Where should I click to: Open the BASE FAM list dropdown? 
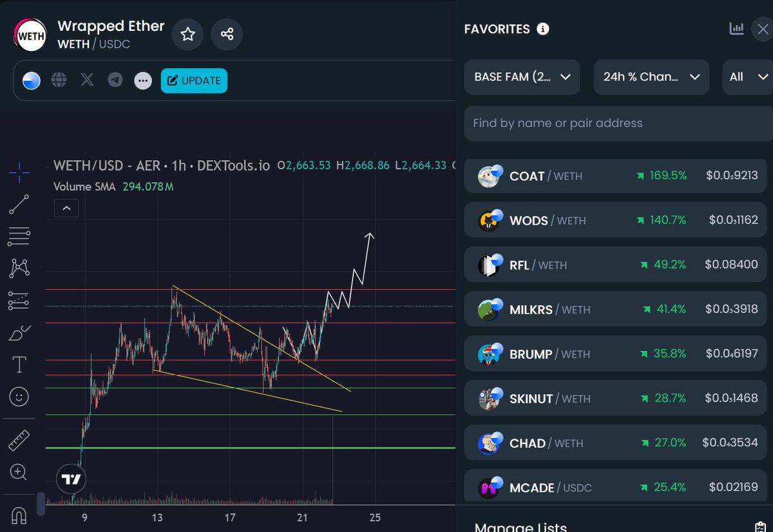[522, 77]
